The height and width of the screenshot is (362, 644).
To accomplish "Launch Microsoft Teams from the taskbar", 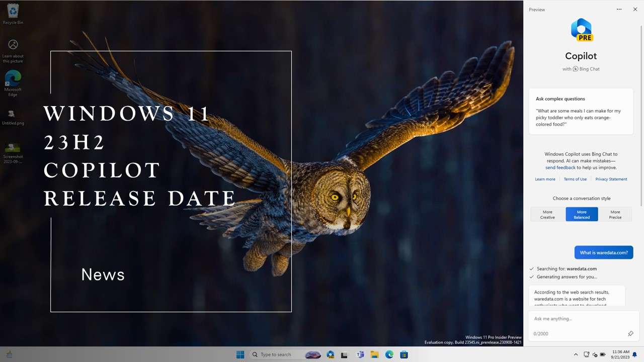I will coord(360,354).
